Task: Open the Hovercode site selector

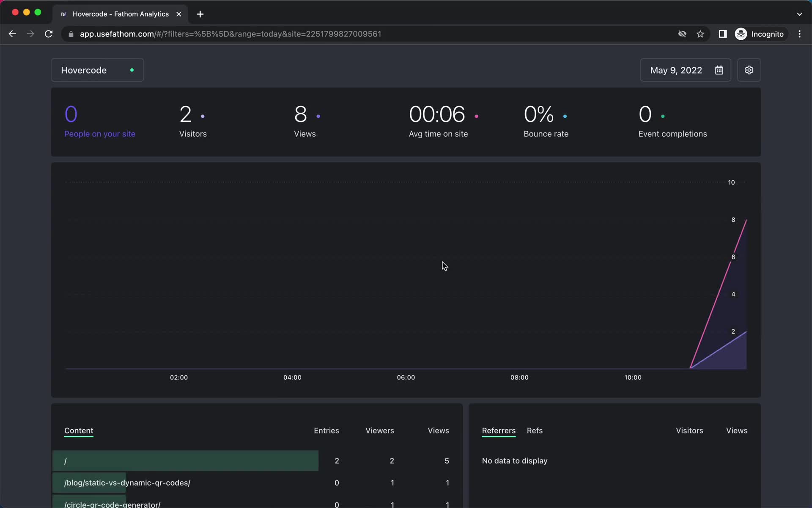Action: coord(97,70)
